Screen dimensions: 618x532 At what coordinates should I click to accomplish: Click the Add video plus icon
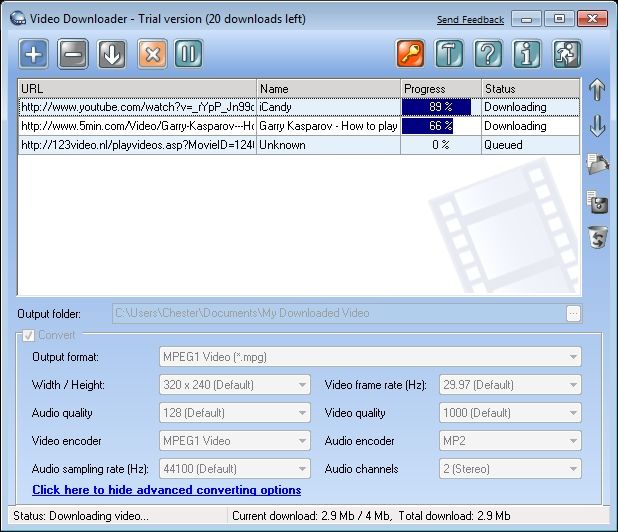[x=34, y=54]
